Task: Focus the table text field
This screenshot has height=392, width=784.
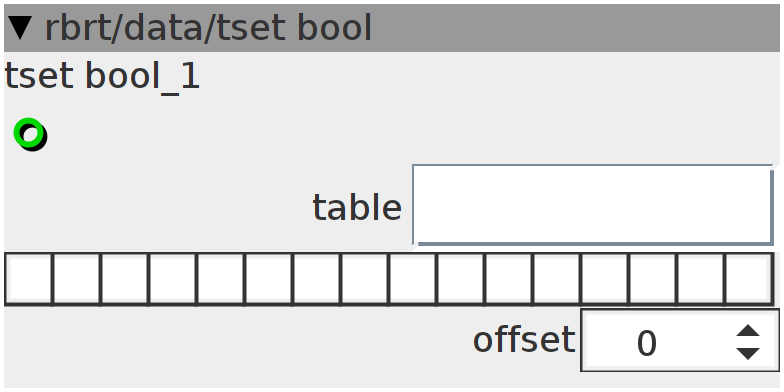Action: [x=593, y=205]
